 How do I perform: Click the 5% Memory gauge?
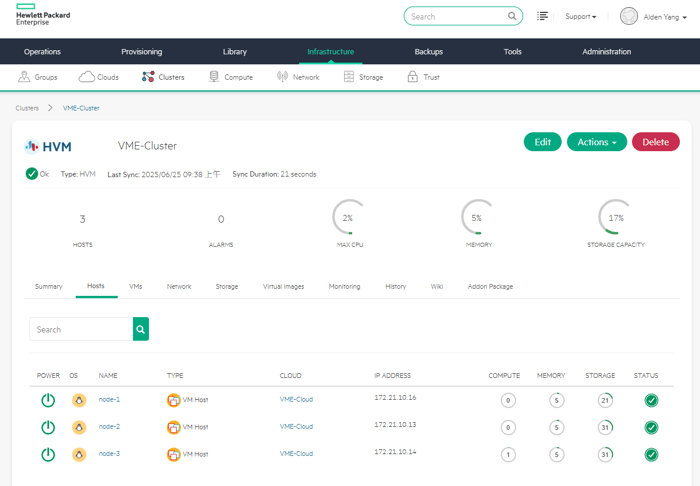[x=479, y=217]
